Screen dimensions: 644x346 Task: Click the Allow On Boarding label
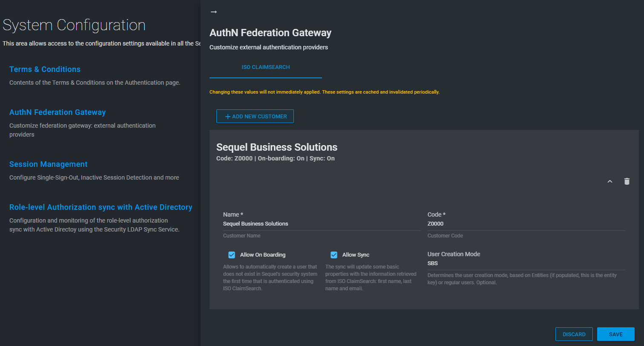[x=263, y=255]
